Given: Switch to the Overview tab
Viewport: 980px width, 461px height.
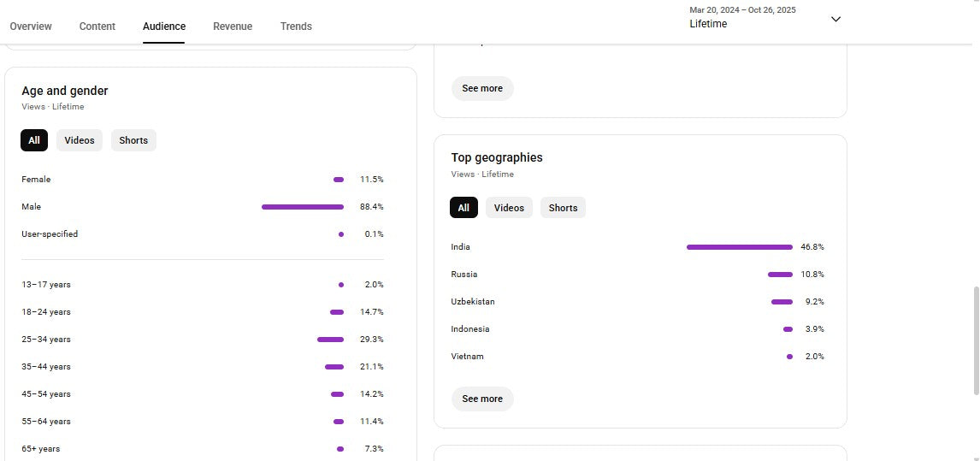Looking at the screenshot, I should 31,27.
